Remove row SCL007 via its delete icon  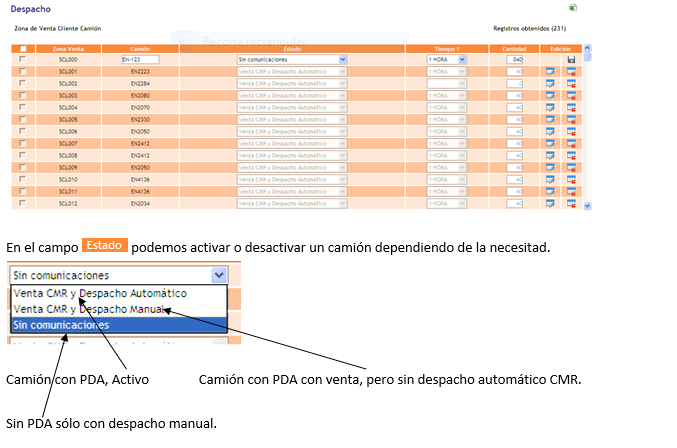pos(571,143)
